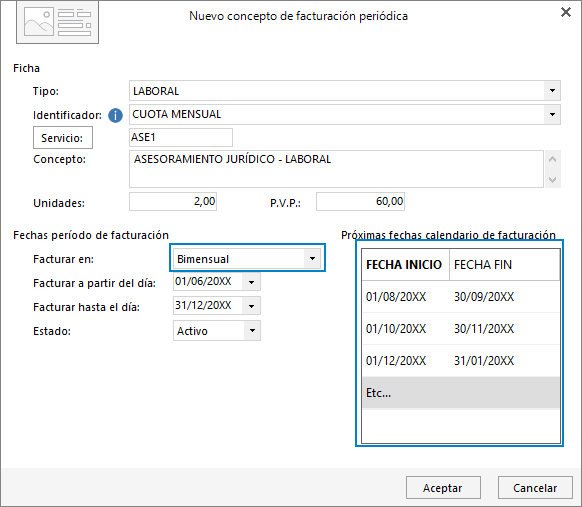Viewport: 582px width, 507px height.
Task: Click the Concepto scrollbar up arrow
Action: (552, 159)
